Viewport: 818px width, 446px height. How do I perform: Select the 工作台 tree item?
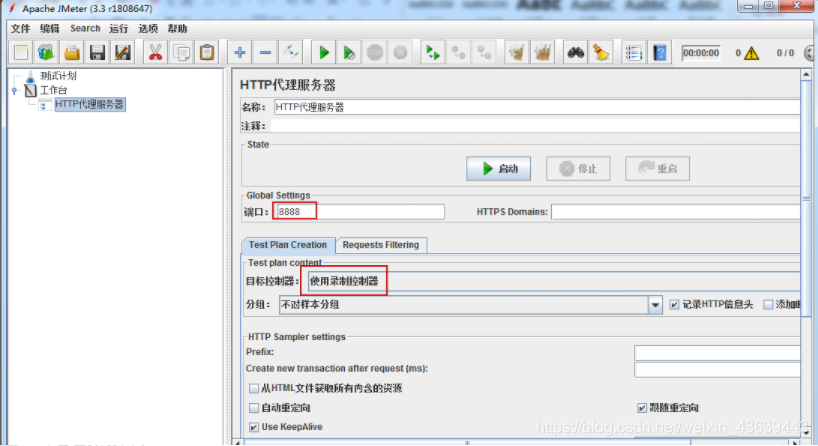pyautogui.click(x=54, y=90)
